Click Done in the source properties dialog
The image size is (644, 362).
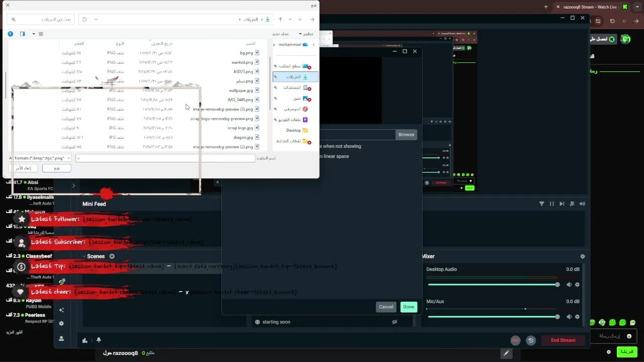(409, 307)
